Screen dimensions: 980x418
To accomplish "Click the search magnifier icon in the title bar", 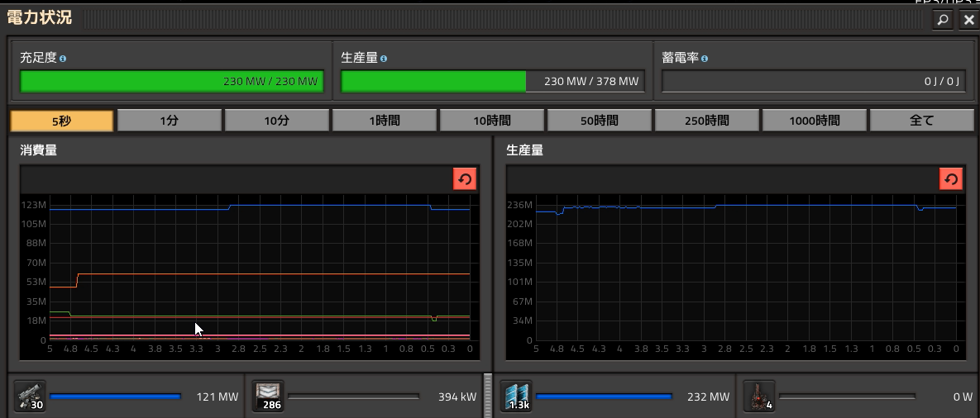I will coord(943,20).
